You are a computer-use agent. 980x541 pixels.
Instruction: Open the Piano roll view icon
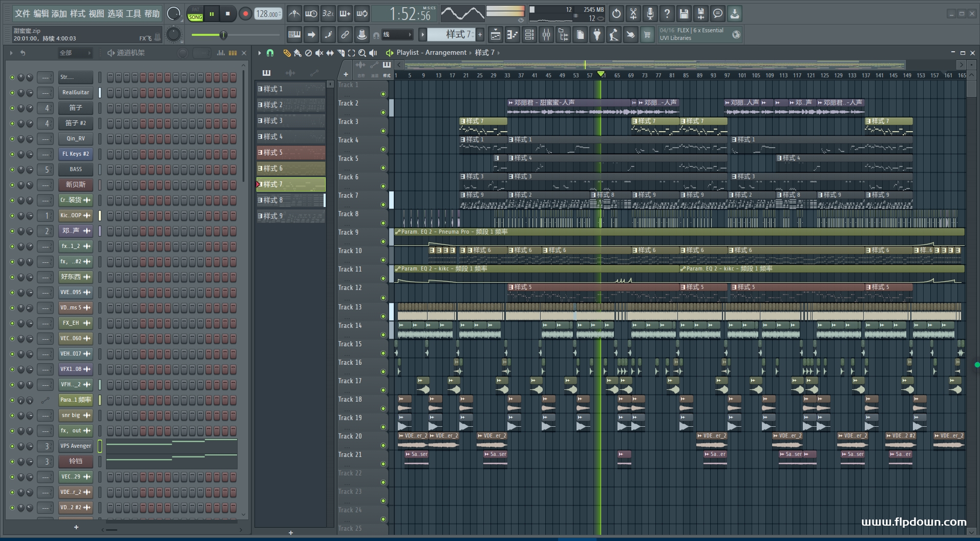pyautogui.click(x=512, y=35)
